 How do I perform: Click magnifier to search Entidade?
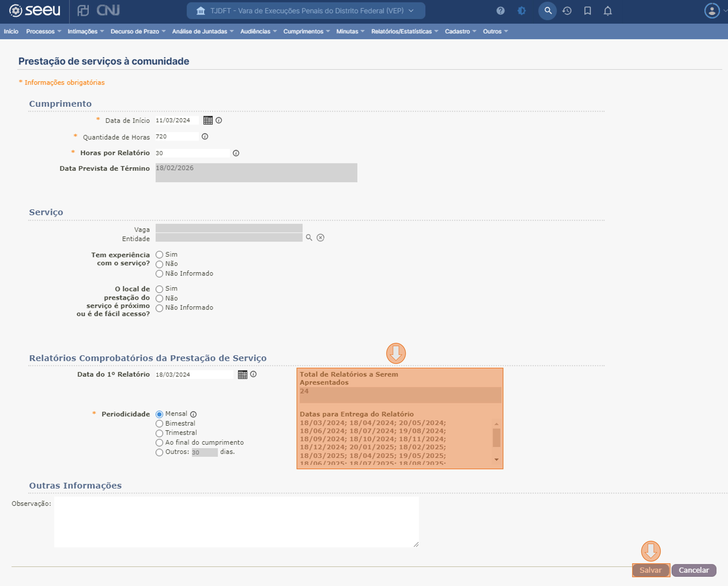pyautogui.click(x=309, y=237)
